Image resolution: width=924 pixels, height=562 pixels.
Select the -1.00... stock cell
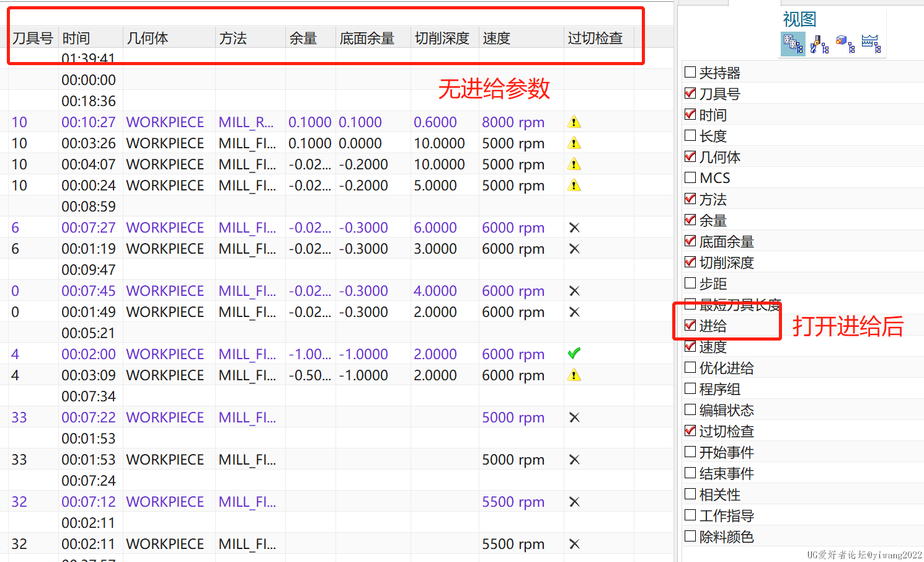click(310, 354)
